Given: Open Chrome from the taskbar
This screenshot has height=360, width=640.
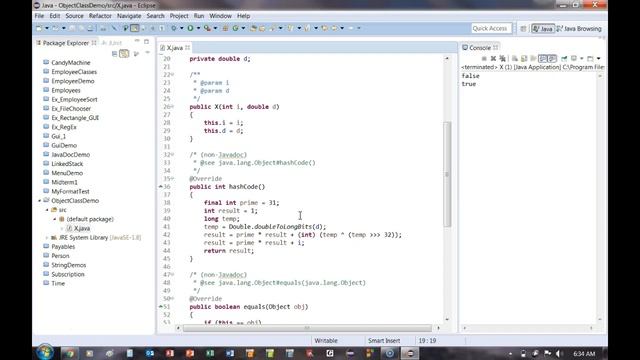Looking at the screenshot, I should [x=70, y=353].
